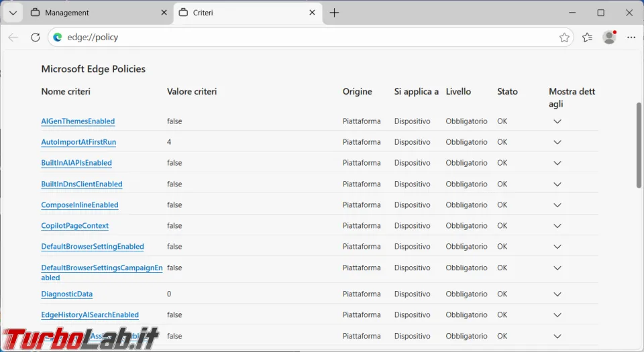Screen dimensions: 644x352
Task: Open the BuiltInAIAPIsEnabled policy link
Action: click(x=76, y=163)
